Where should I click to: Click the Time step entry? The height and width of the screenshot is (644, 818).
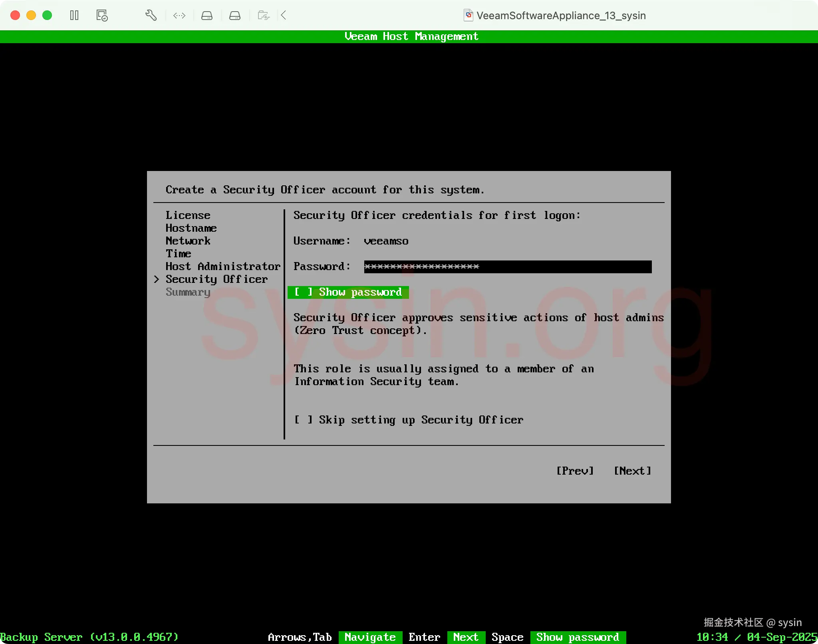(178, 254)
